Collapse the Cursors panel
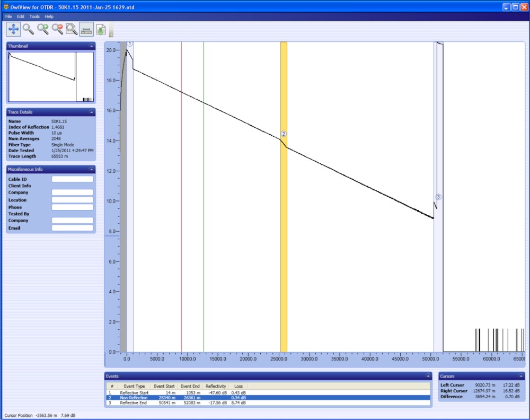The image size is (530, 420). pyautogui.click(x=519, y=376)
